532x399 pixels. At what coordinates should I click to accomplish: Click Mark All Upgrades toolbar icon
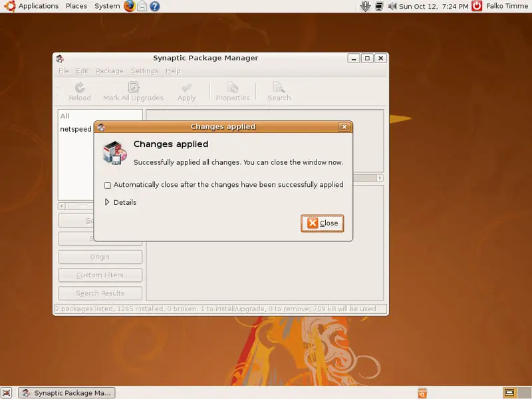click(x=134, y=88)
